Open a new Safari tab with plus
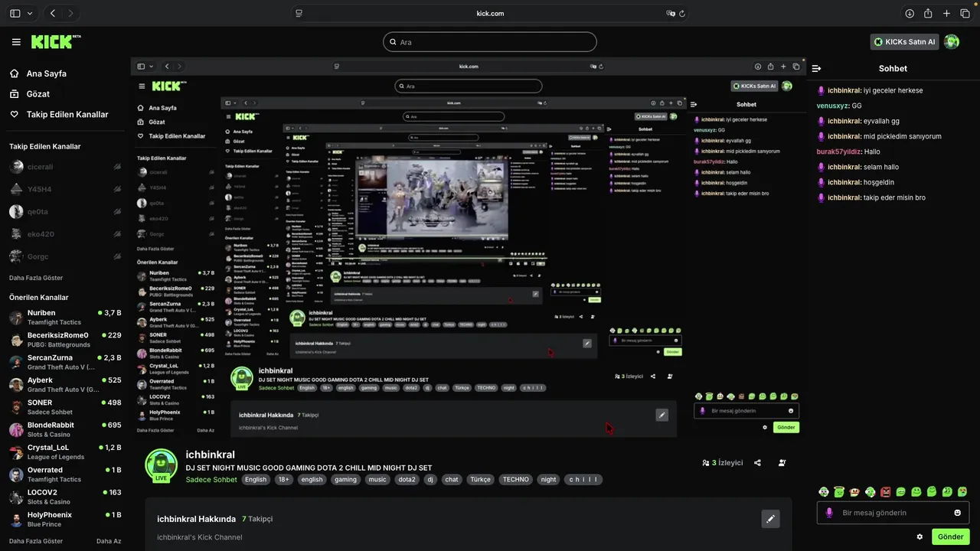 click(x=946, y=13)
